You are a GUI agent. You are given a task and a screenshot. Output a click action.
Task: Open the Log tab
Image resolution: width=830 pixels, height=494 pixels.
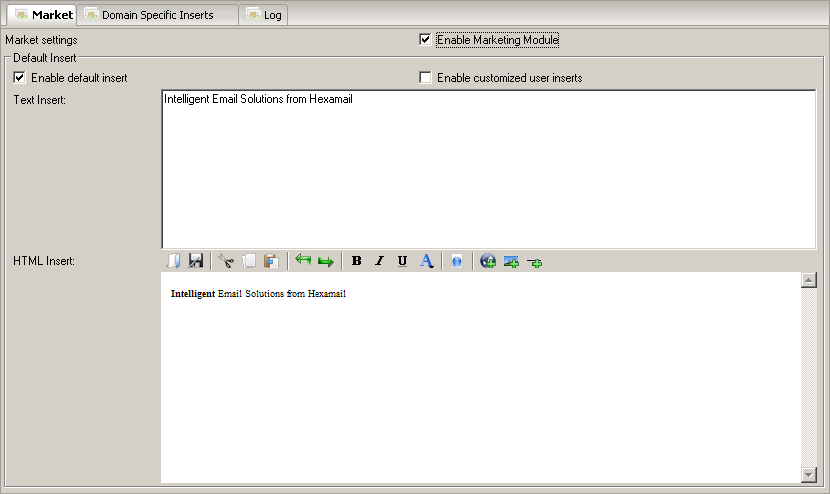pyautogui.click(x=265, y=15)
